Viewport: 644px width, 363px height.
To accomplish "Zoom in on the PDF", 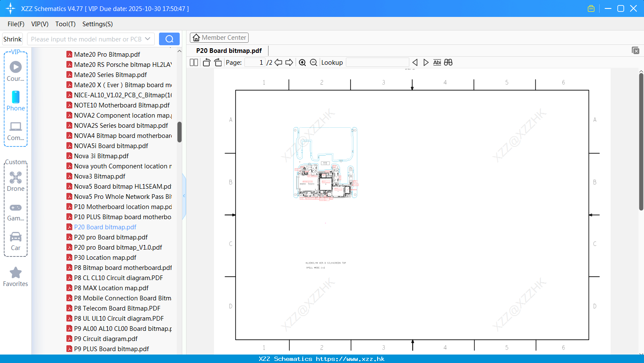I will click(x=302, y=62).
